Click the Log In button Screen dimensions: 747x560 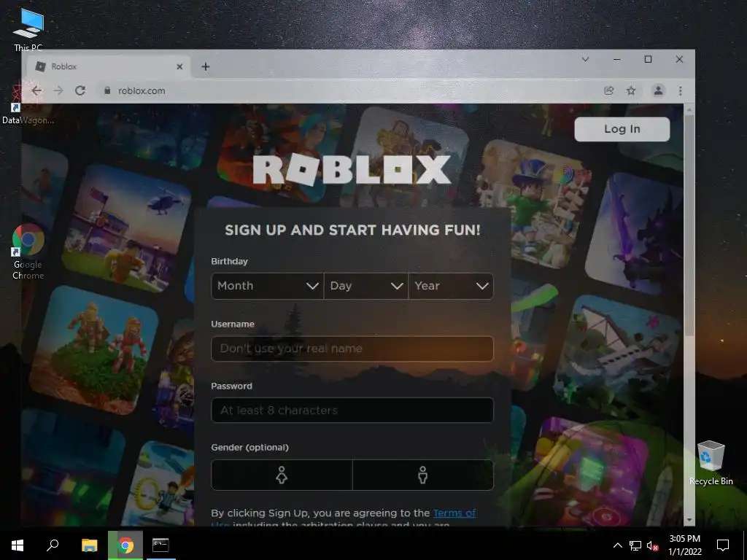(x=622, y=129)
